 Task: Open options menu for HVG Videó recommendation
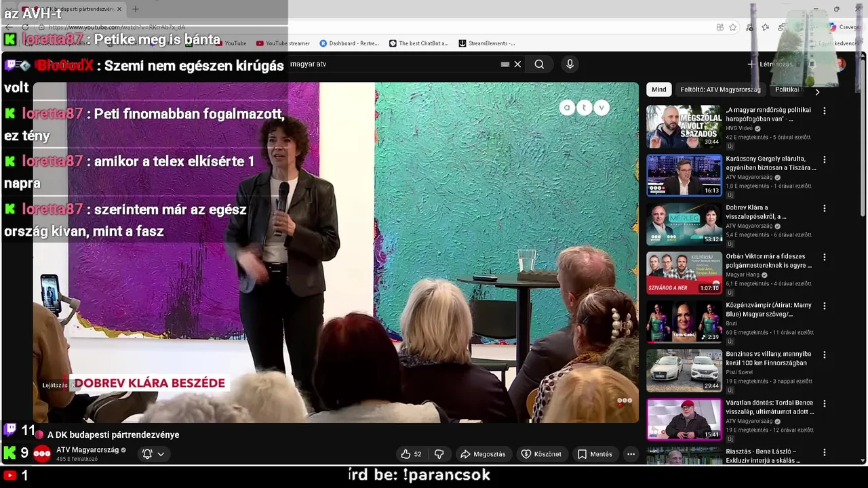click(x=825, y=110)
